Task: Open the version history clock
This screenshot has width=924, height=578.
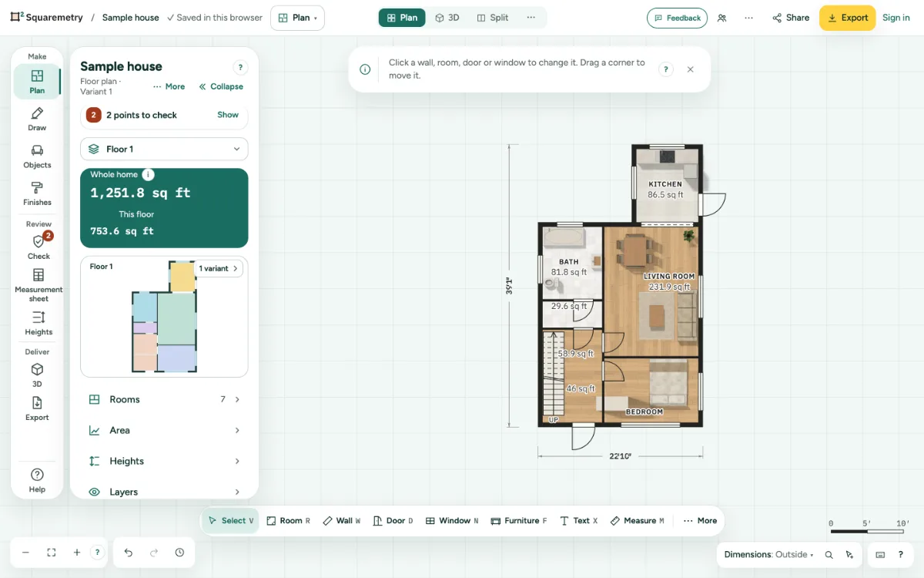Action: [179, 553]
